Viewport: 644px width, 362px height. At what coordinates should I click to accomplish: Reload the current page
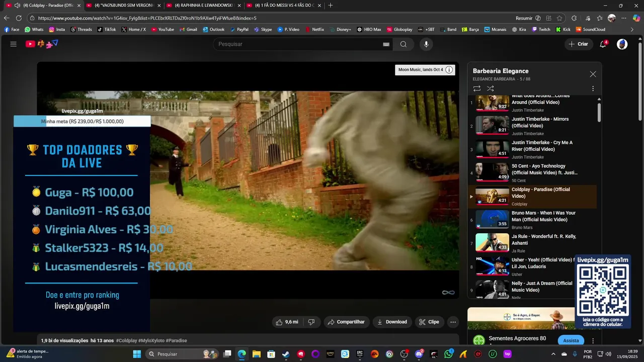(x=19, y=18)
